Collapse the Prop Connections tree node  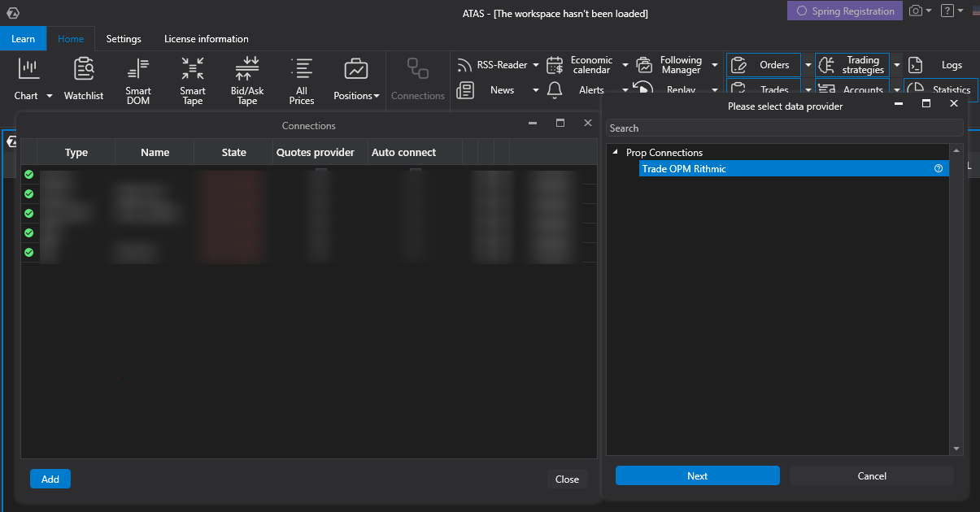coord(616,152)
